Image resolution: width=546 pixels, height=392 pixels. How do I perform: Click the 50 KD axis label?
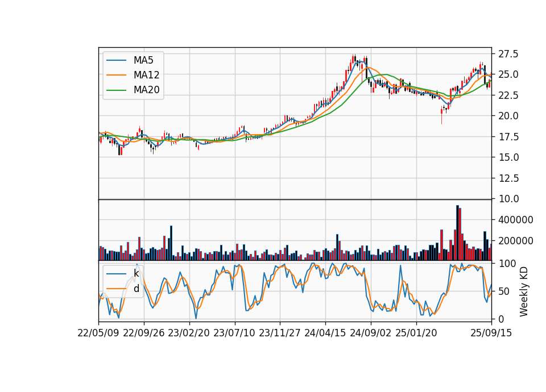point(504,291)
